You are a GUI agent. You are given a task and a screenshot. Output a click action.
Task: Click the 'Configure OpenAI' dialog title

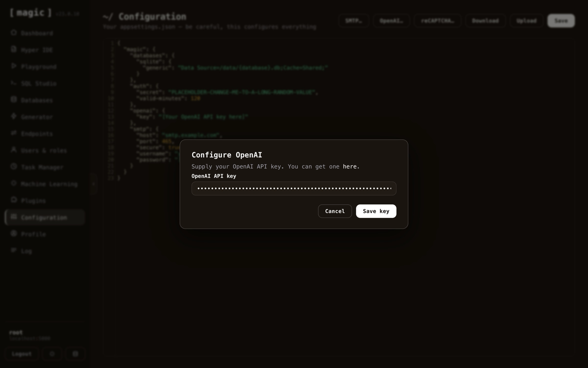click(227, 155)
